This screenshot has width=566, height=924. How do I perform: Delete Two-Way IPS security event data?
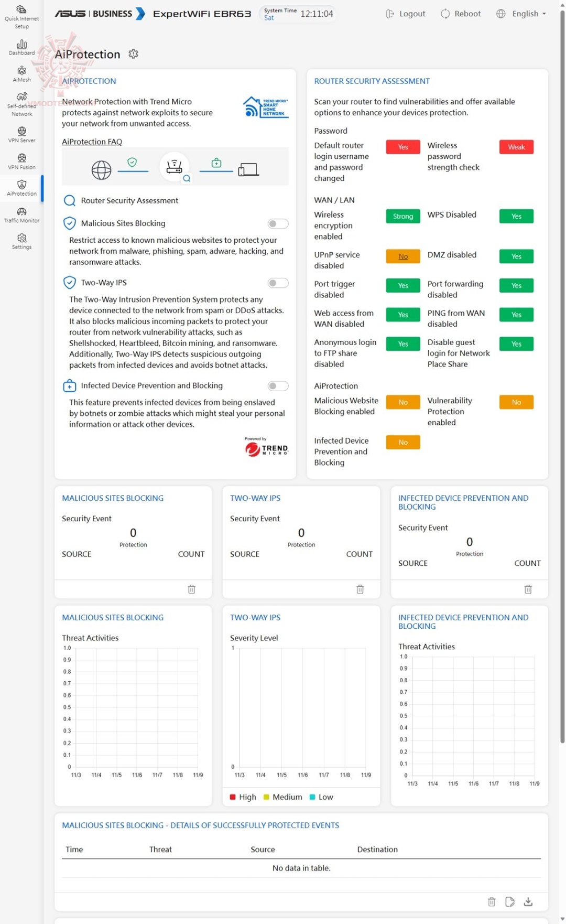click(360, 589)
